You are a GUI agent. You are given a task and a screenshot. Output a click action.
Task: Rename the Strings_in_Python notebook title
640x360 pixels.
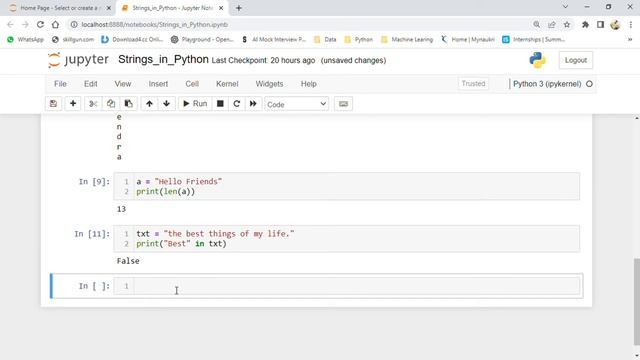coord(163,60)
